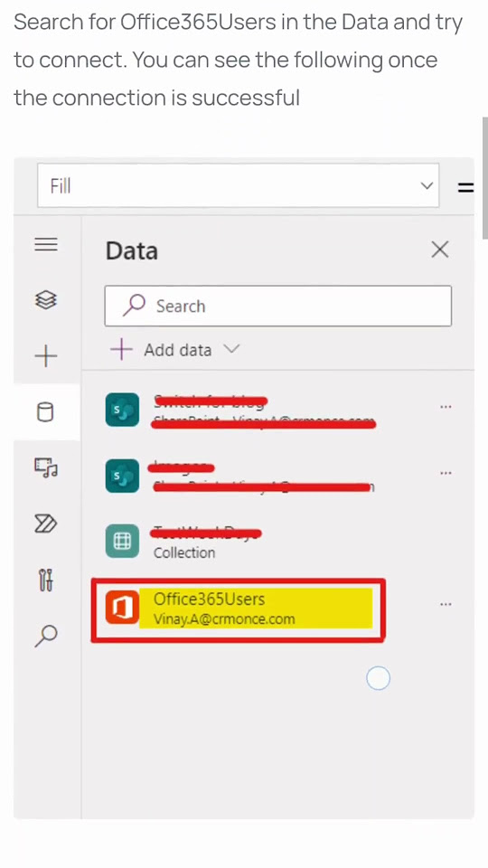Click the Vinay.A@crmonce.com account text

pos(224,618)
